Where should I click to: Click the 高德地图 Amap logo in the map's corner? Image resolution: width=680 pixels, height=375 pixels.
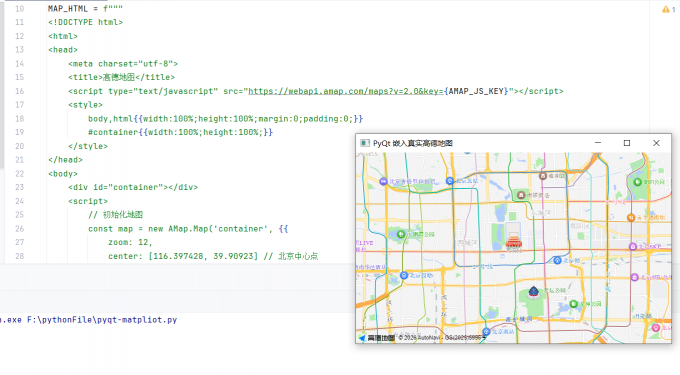tap(376, 338)
